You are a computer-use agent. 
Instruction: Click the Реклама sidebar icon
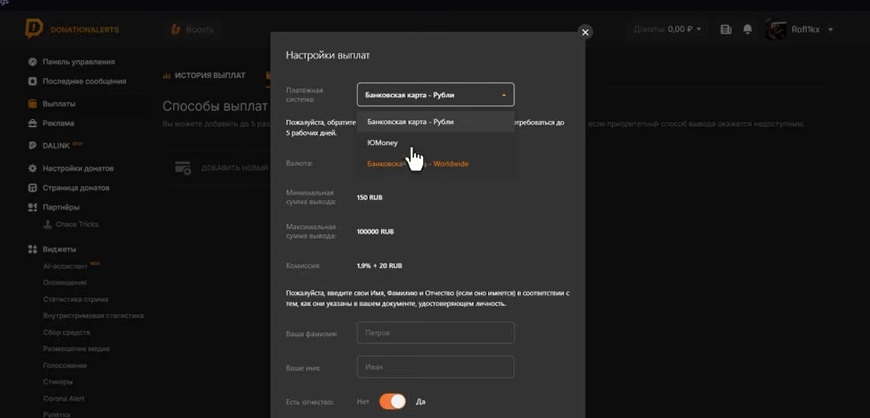[32, 123]
